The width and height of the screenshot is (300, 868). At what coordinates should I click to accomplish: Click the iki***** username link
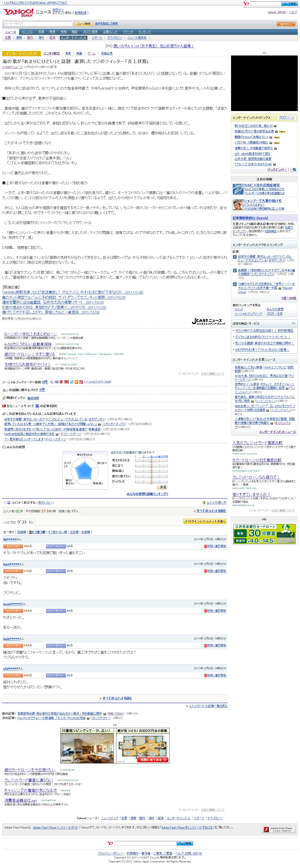tap(10, 539)
